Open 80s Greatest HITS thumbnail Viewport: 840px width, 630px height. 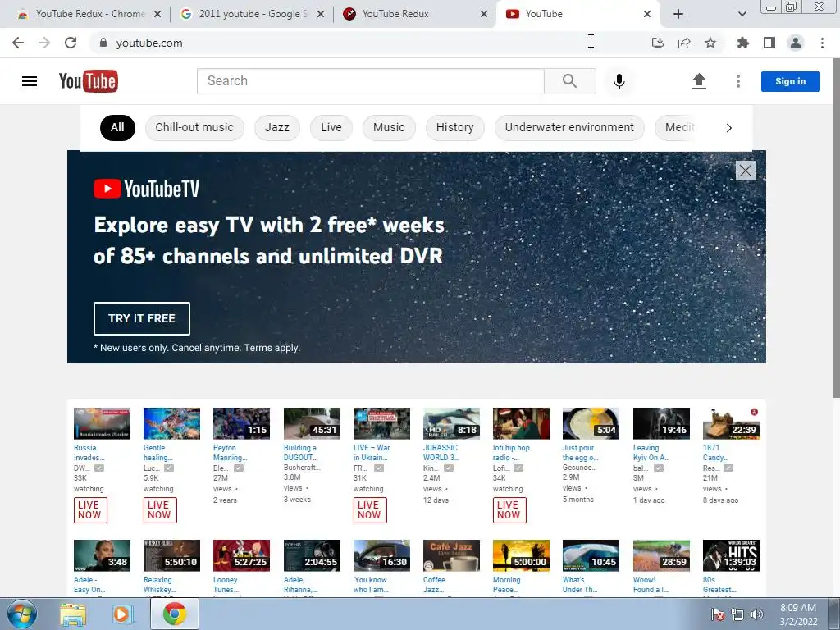pyautogui.click(x=731, y=555)
